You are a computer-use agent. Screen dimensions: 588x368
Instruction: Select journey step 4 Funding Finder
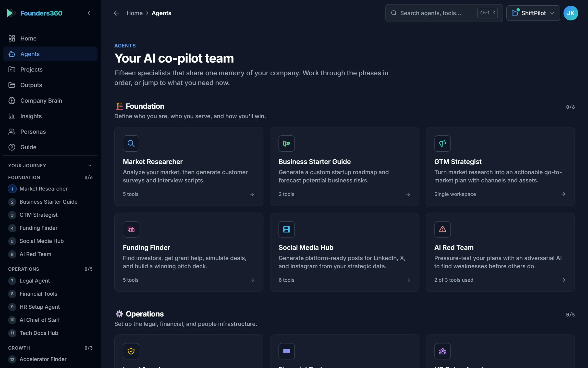tap(50, 228)
